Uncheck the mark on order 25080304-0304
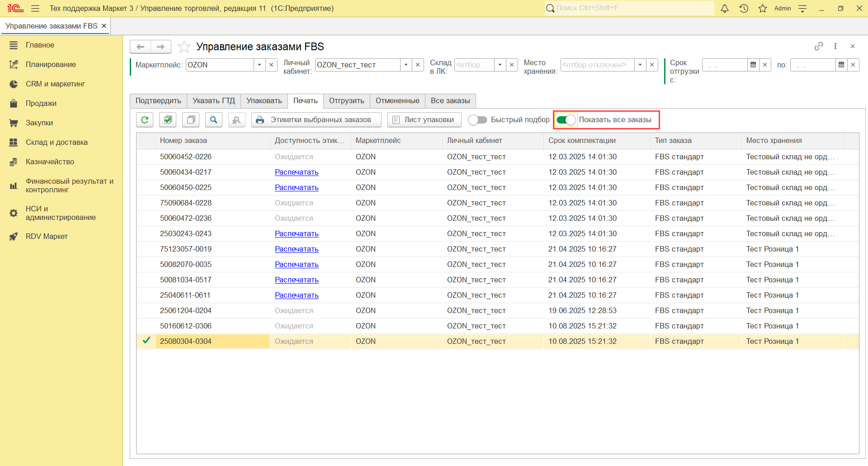The height and width of the screenshot is (466, 868). [146, 341]
